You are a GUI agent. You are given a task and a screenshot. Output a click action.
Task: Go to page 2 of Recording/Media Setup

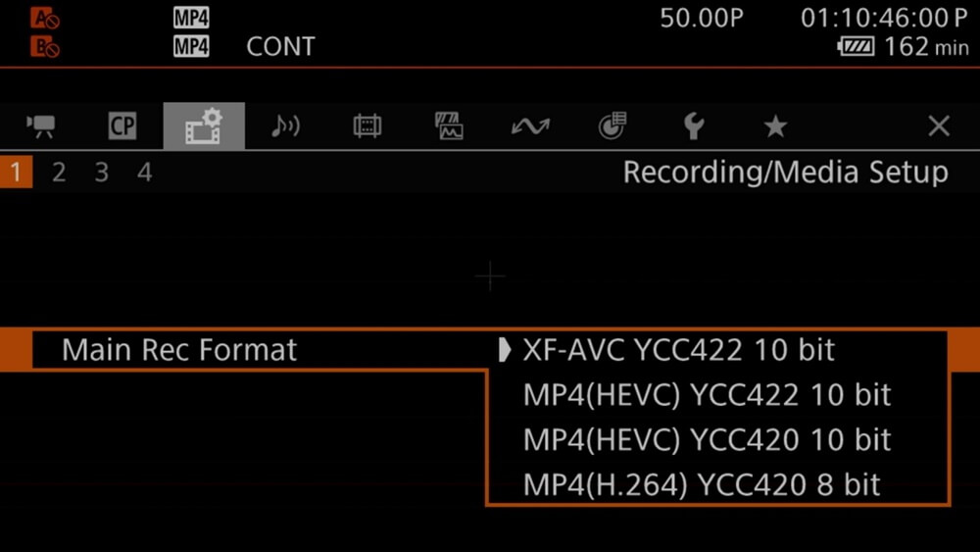tap(59, 174)
